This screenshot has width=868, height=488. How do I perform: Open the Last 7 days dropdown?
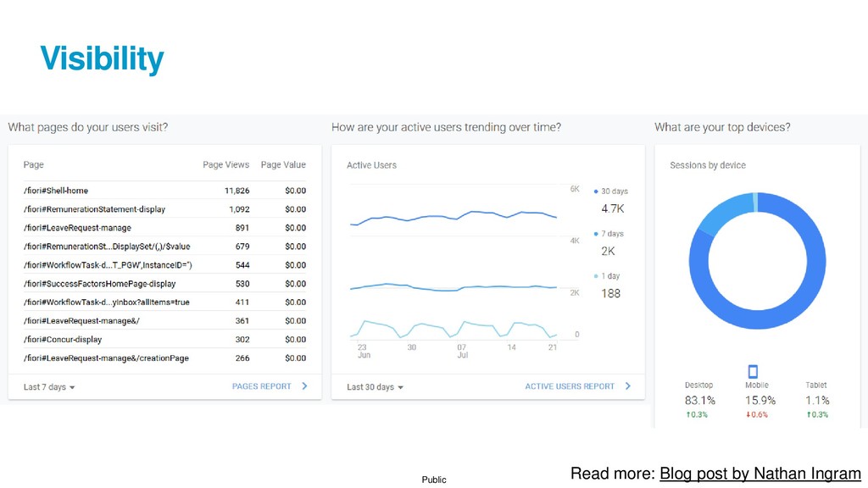coord(48,386)
